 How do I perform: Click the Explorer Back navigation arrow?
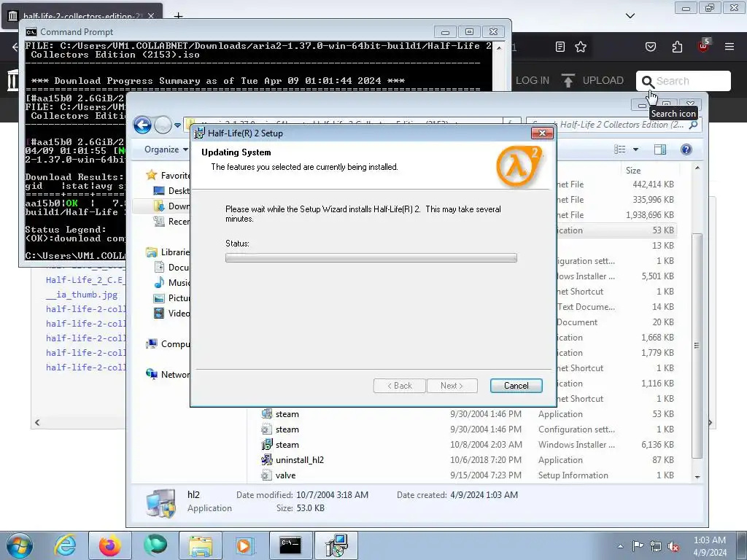tap(142, 125)
